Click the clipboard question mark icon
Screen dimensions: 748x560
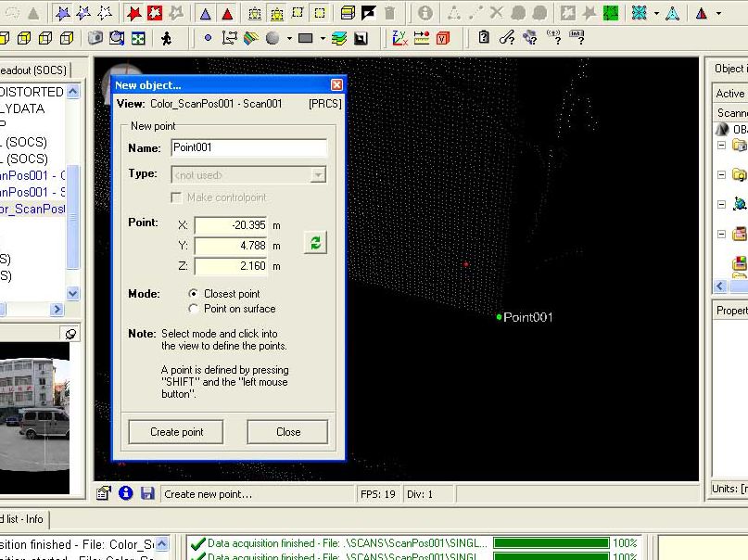(484, 37)
